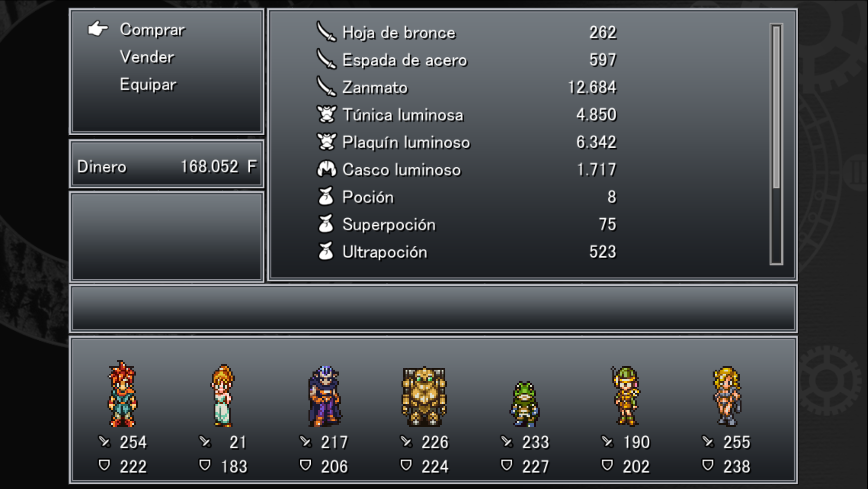Select the purple-caped mage character
Screen dimensions: 868x489
pos(325,396)
